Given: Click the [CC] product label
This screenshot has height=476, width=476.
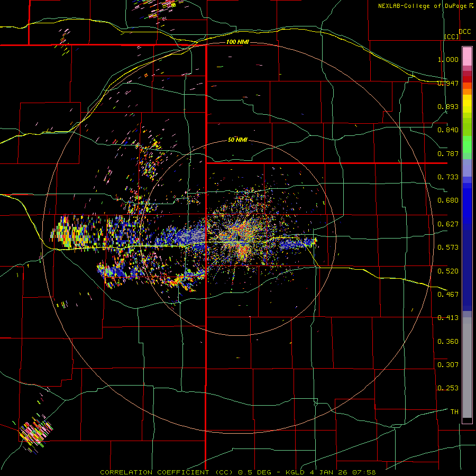Looking at the screenshot, I should point(452,36).
